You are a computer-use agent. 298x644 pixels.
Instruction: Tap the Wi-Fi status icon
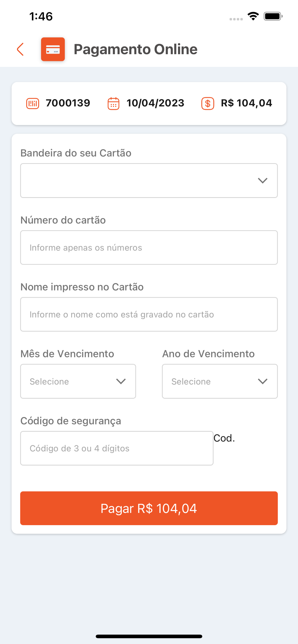(x=253, y=16)
